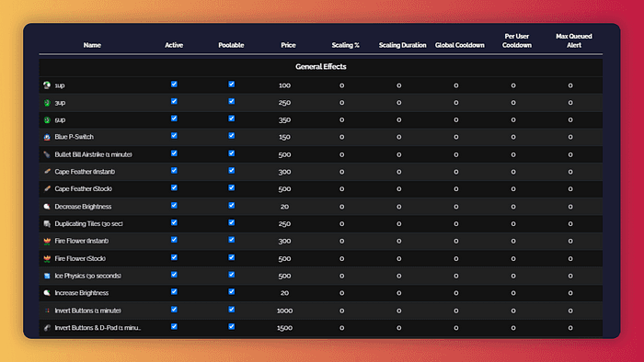Image resolution: width=644 pixels, height=362 pixels.
Task: Click the Ice Physics icon
Action: coord(47,276)
